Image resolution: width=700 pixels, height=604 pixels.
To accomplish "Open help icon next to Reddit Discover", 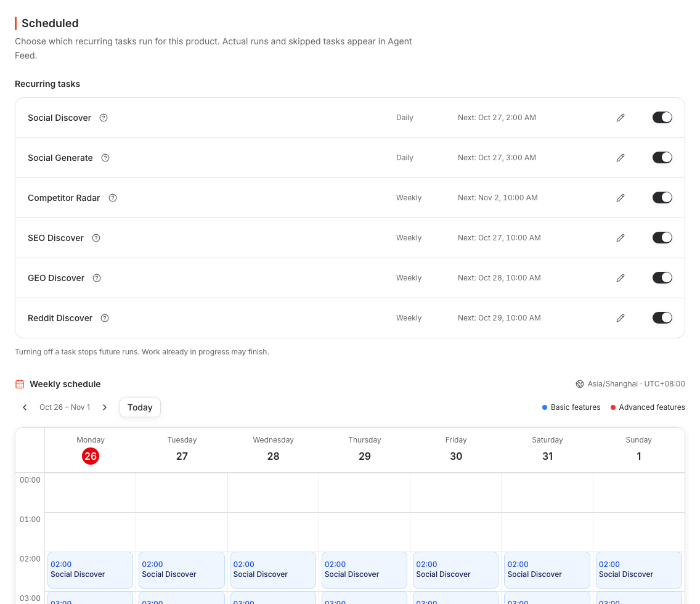I will coord(105,318).
